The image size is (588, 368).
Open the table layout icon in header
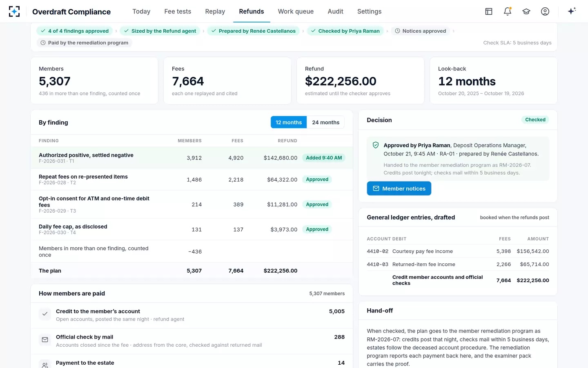click(x=489, y=11)
